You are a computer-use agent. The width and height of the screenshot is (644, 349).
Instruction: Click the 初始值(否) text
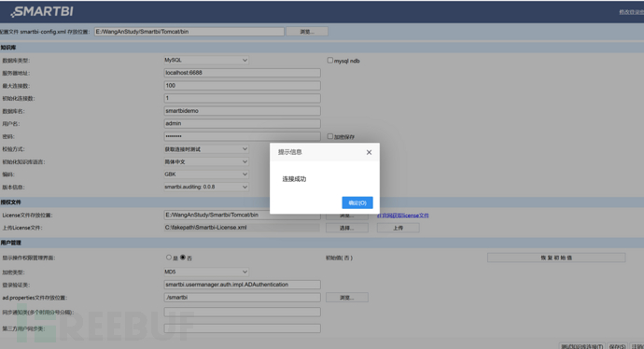(x=339, y=258)
